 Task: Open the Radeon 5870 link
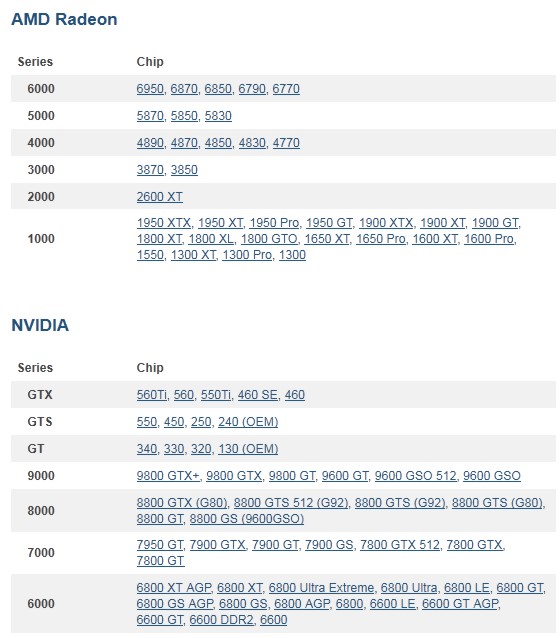(x=150, y=116)
